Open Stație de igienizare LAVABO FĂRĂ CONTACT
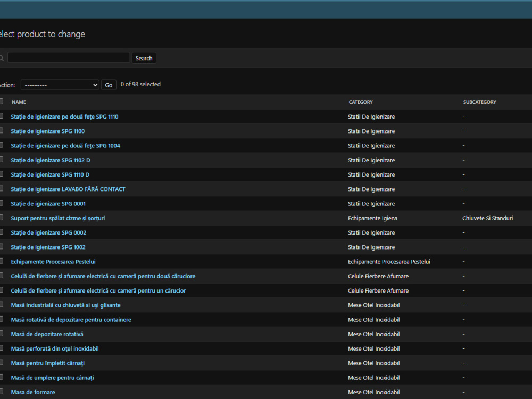 (68, 189)
